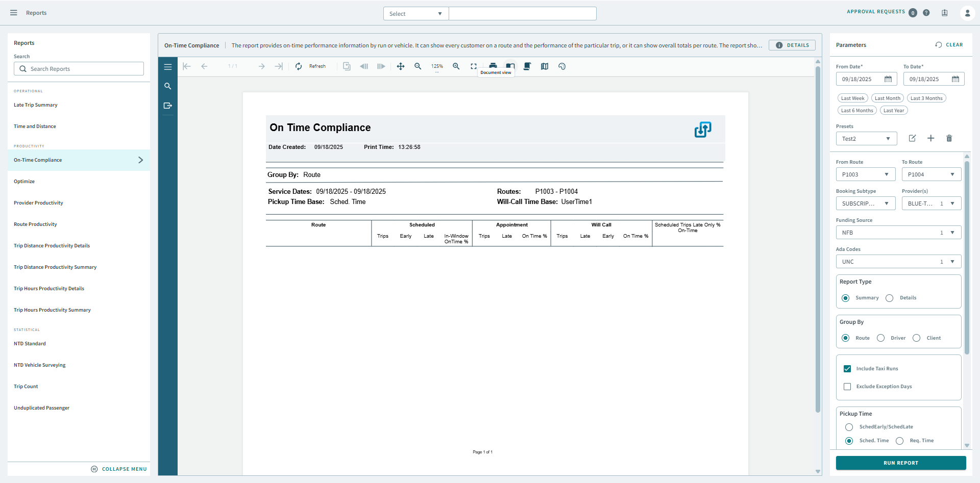The image size is (980, 483).
Task: Apply the Last 3 Months date range
Action: [926, 98]
